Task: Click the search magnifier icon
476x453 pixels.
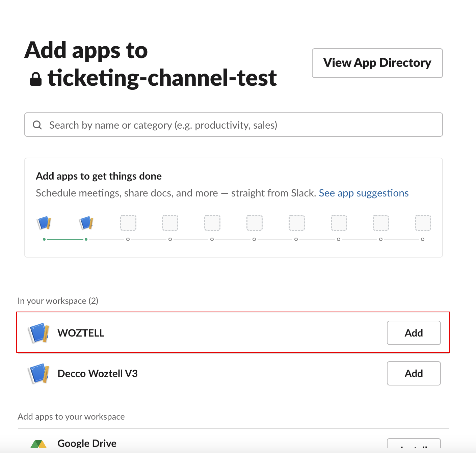Action: coord(37,125)
